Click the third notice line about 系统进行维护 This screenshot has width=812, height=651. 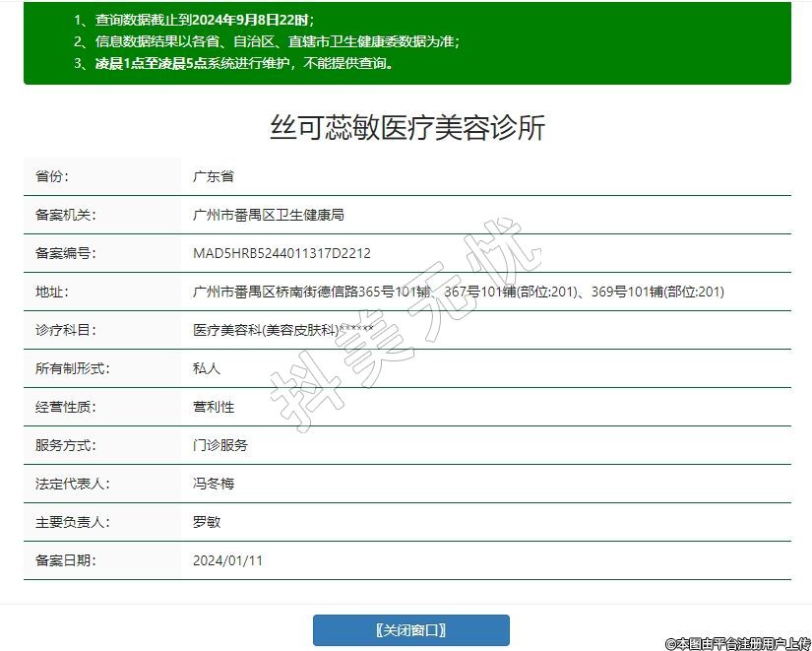pos(234,63)
